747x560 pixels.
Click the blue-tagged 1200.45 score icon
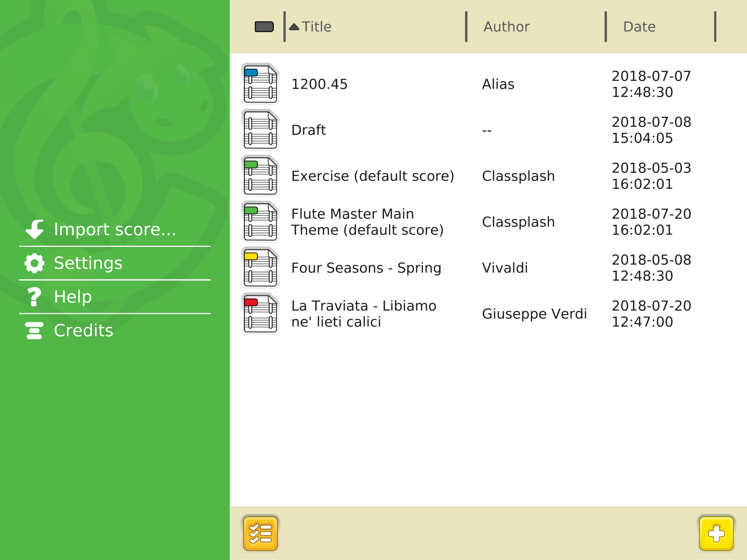260,84
